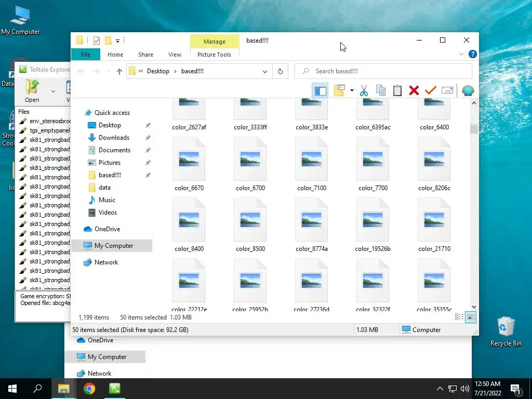
Task: Select Music in navigation pane
Action: 107,200
